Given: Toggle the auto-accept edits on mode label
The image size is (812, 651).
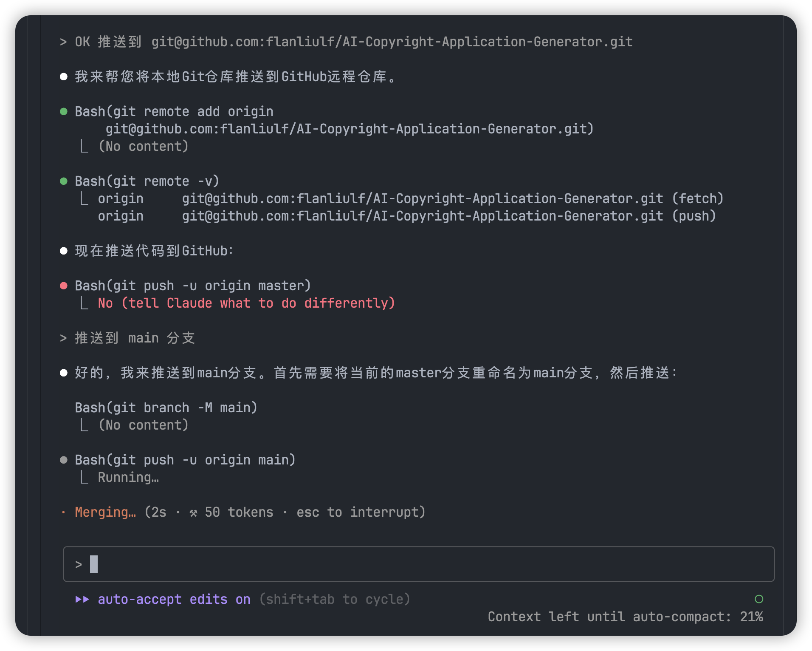Looking at the screenshot, I should tap(174, 599).
